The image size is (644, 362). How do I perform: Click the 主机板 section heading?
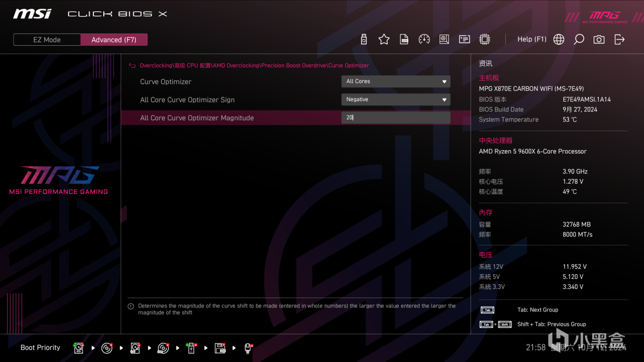click(489, 78)
